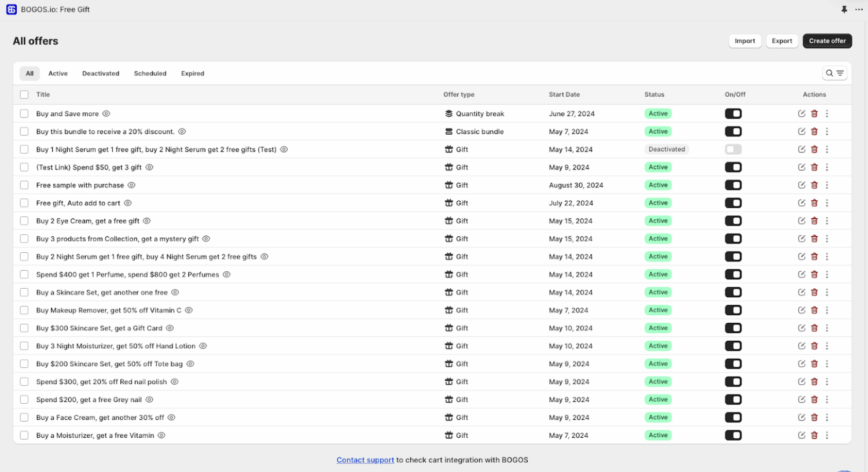Click the search and filter icon
The height and width of the screenshot is (472, 868).
(x=834, y=73)
